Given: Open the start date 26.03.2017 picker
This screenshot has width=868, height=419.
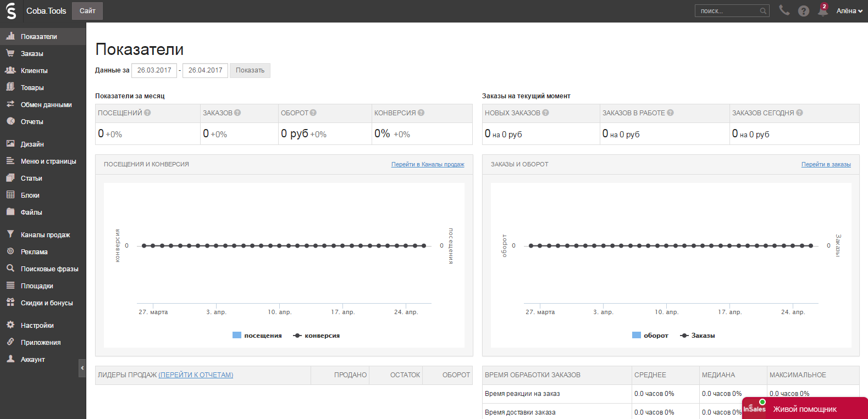Looking at the screenshot, I should pos(154,70).
